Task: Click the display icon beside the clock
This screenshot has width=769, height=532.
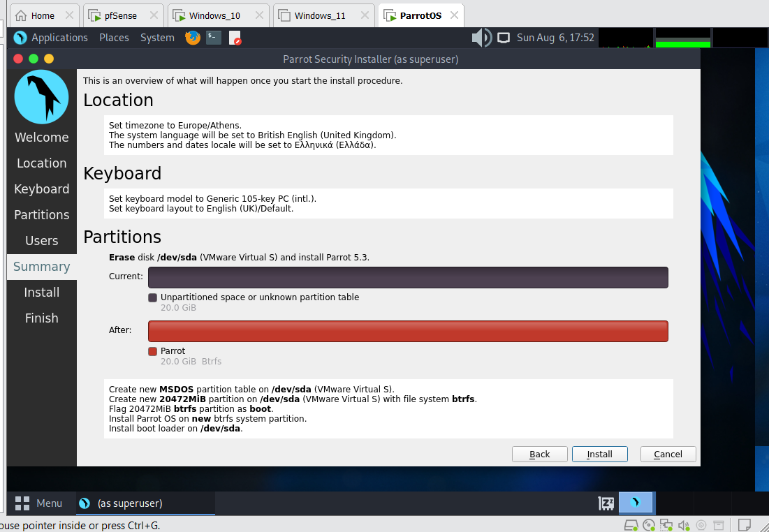Action: (504, 38)
